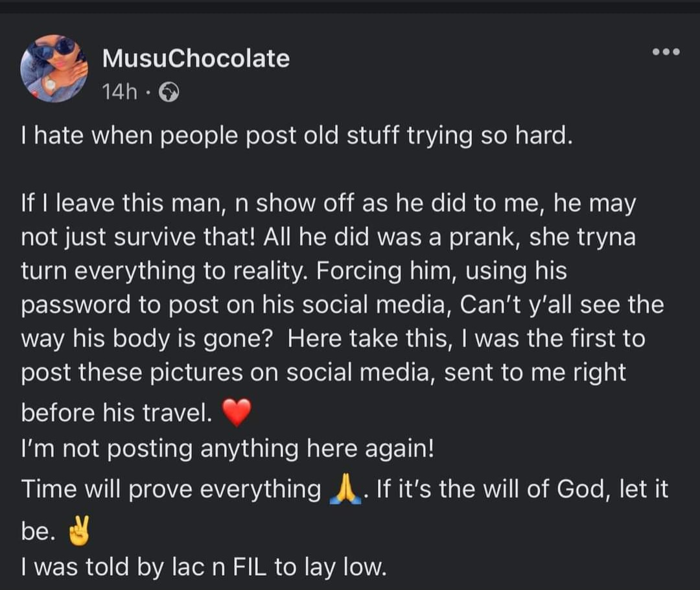The image size is (700, 590).
Task: Click the line starting "way his body is gone?"
Action: tap(333, 339)
